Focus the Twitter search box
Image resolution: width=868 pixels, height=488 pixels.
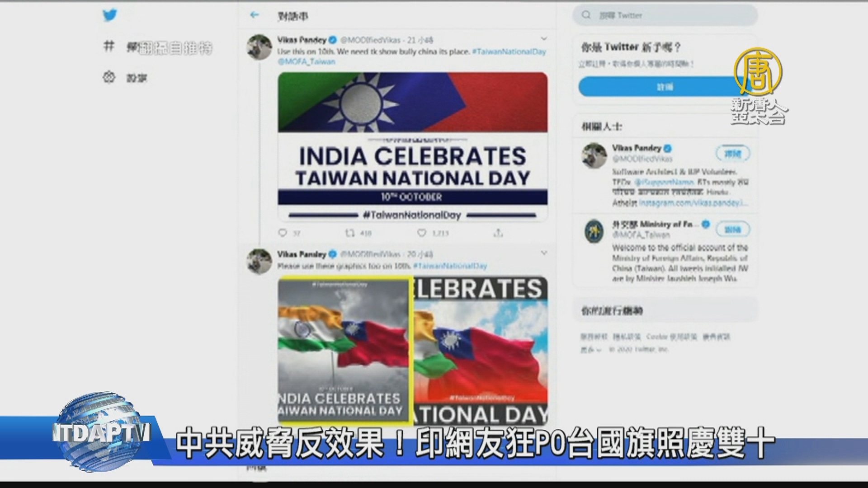pos(665,15)
